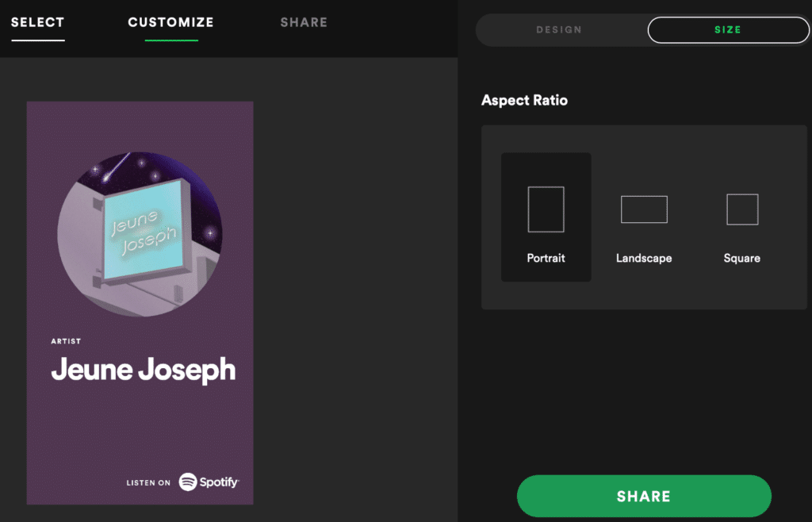Choose the Portrait aspect ratio option
The image size is (812, 522).
click(546, 217)
